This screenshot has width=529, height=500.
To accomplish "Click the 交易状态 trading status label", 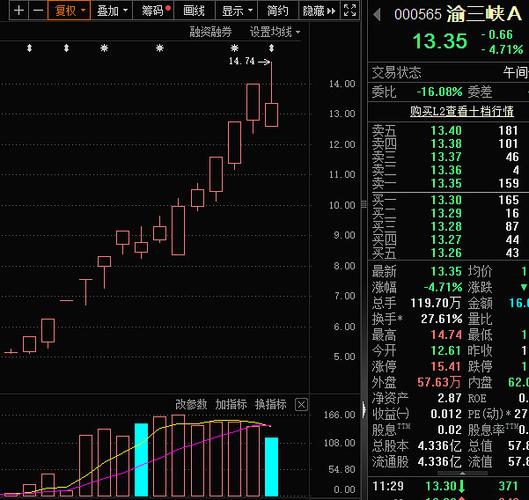I will (x=396, y=73).
